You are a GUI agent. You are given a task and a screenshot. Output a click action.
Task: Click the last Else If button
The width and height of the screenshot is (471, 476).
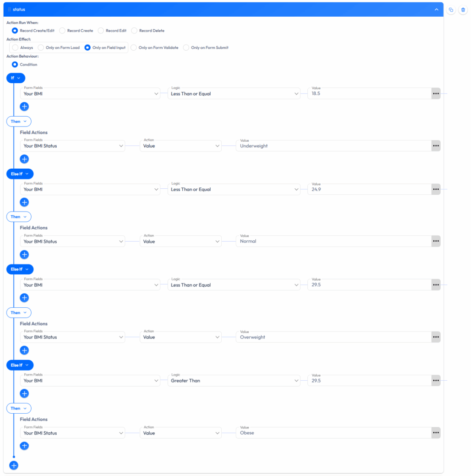pyautogui.click(x=20, y=365)
